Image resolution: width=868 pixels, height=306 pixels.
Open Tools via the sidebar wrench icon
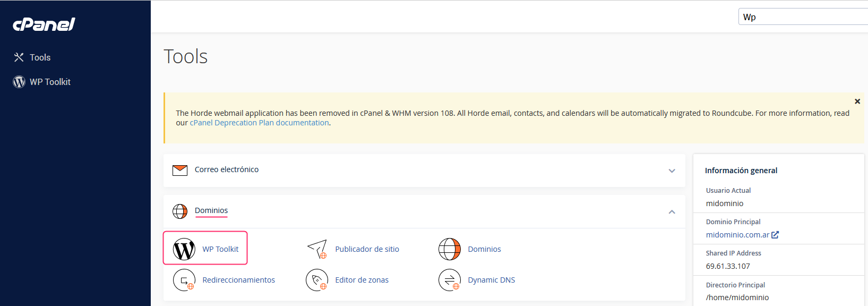point(19,57)
